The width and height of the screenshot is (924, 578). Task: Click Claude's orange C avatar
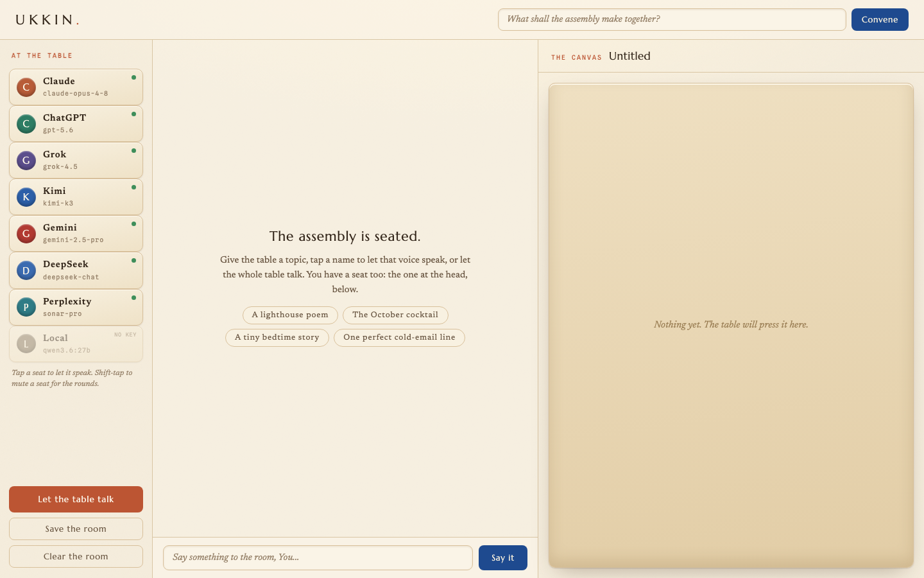tap(26, 87)
